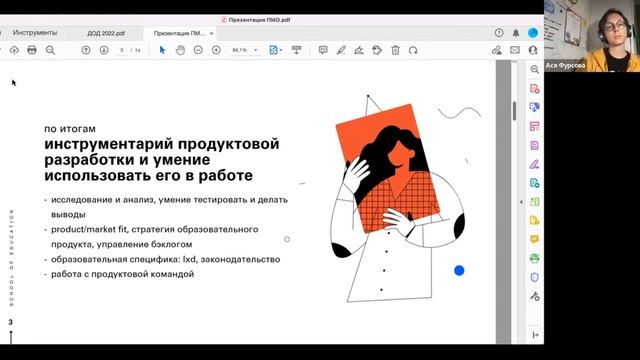The width and height of the screenshot is (640, 360).
Task: Click the slide heading "инструментарий продуктовой"
Action: point(162,144)
